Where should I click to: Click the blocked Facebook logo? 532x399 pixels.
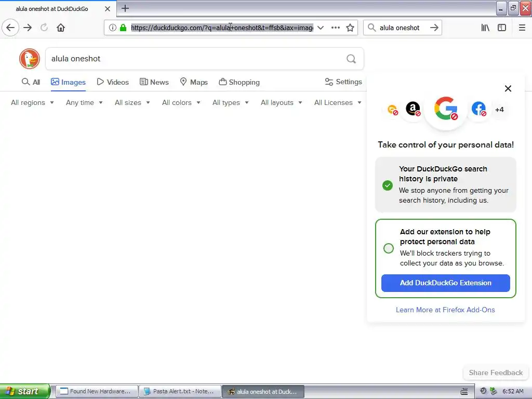(x=478, y=109)
